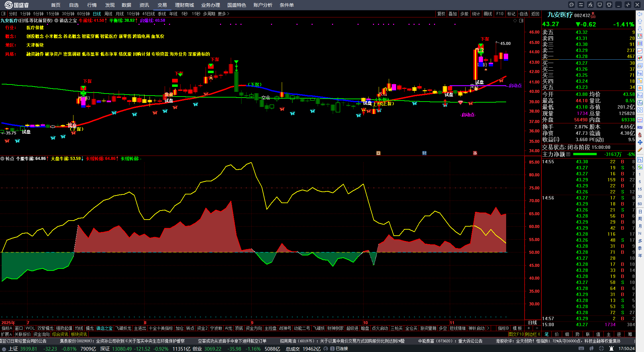Click the screen layout monitor icon

[x=600, y=5]
